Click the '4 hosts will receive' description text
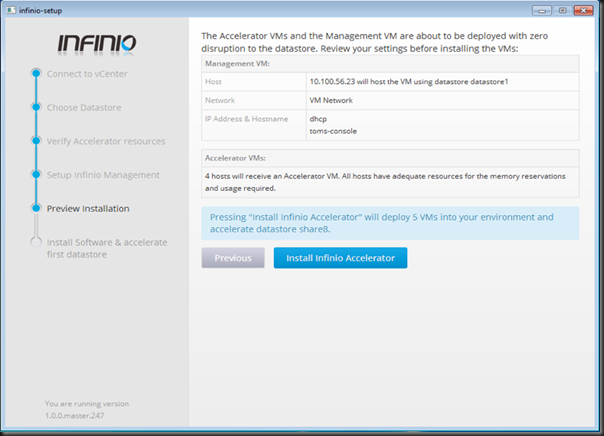Screen dimensions: 604x436 [x=385, y=182]
